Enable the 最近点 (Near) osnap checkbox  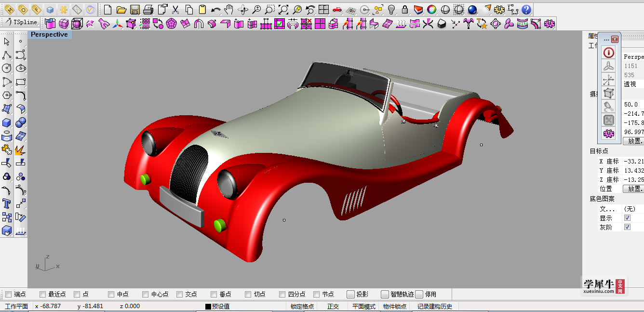coord(42,294)
